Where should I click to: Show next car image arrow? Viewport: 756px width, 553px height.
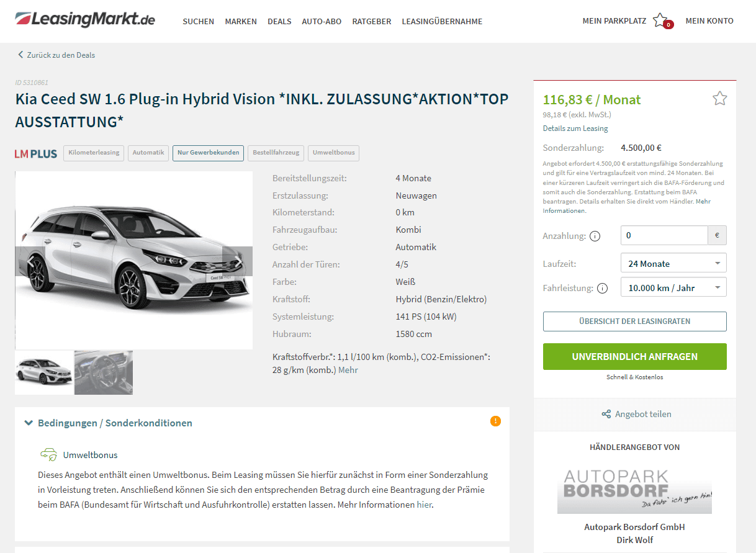tap(237, 261)
